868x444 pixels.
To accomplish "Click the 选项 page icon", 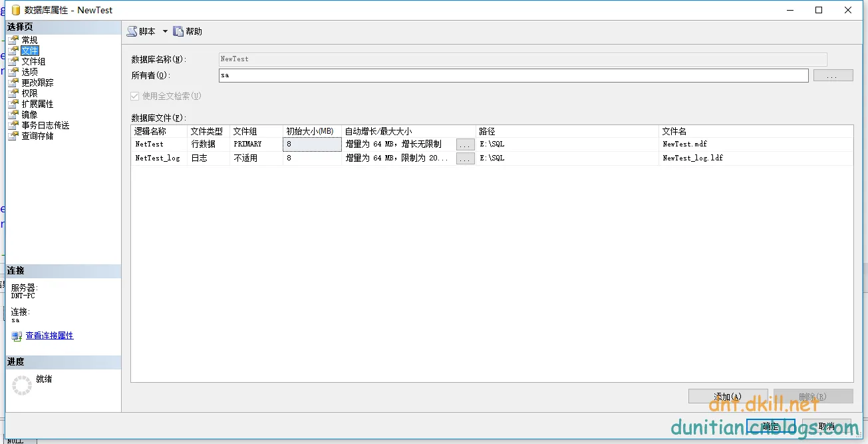I will (13, 72).
